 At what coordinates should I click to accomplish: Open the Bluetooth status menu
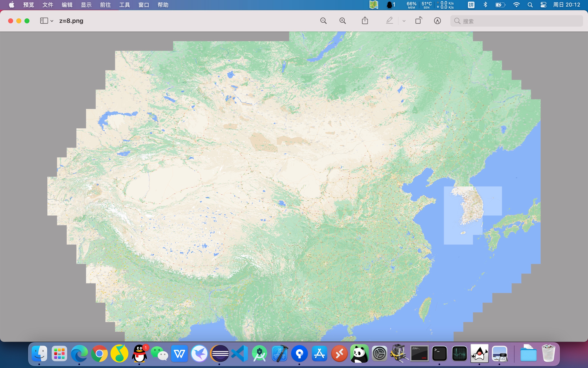click(x=485, y=5)
